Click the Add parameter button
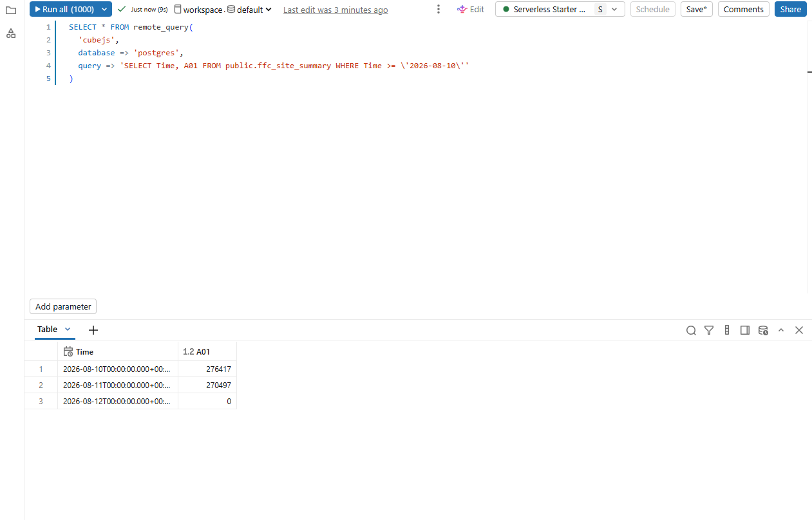This screenshot has height=520, width=812. coord(63,306)
